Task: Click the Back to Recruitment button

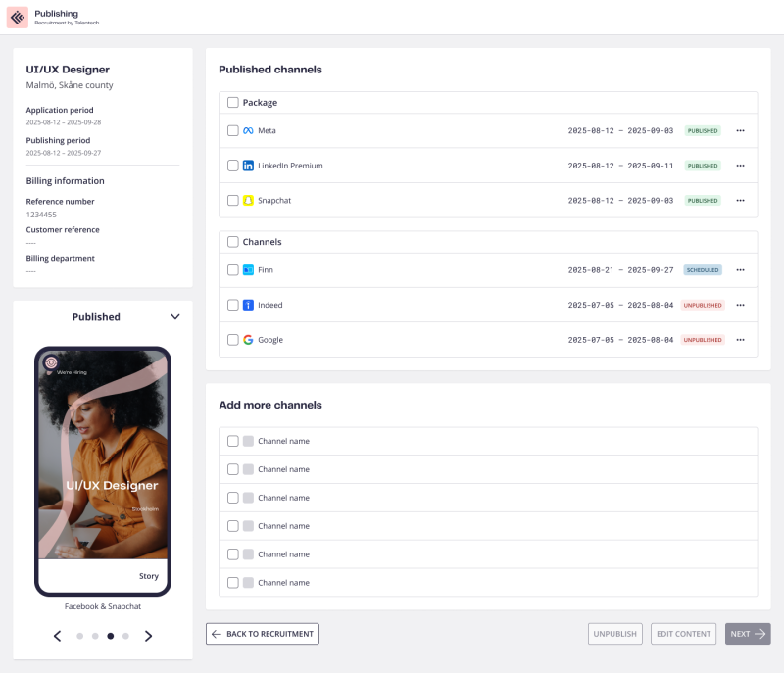Action: pyautogui.click(x=263, y=634)
